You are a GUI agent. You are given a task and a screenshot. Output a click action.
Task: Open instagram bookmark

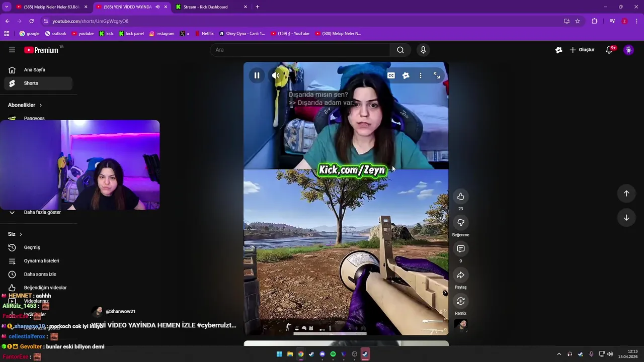click(162, 34)
